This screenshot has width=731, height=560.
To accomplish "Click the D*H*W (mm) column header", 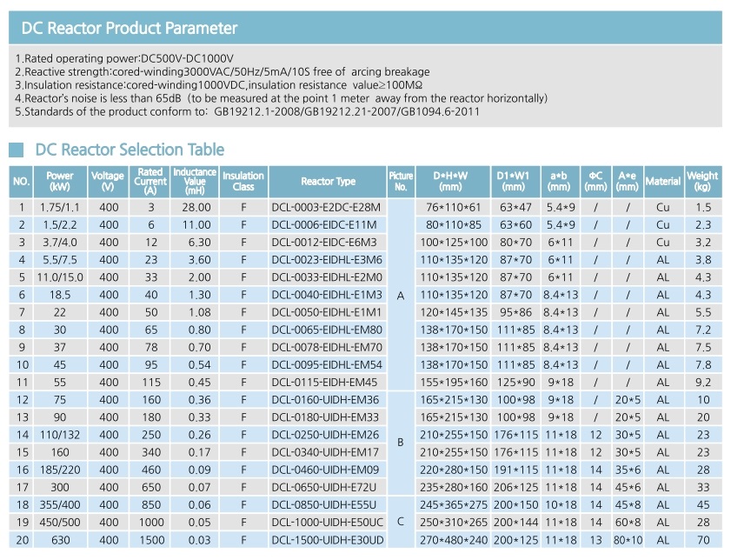I will (451, 182).
